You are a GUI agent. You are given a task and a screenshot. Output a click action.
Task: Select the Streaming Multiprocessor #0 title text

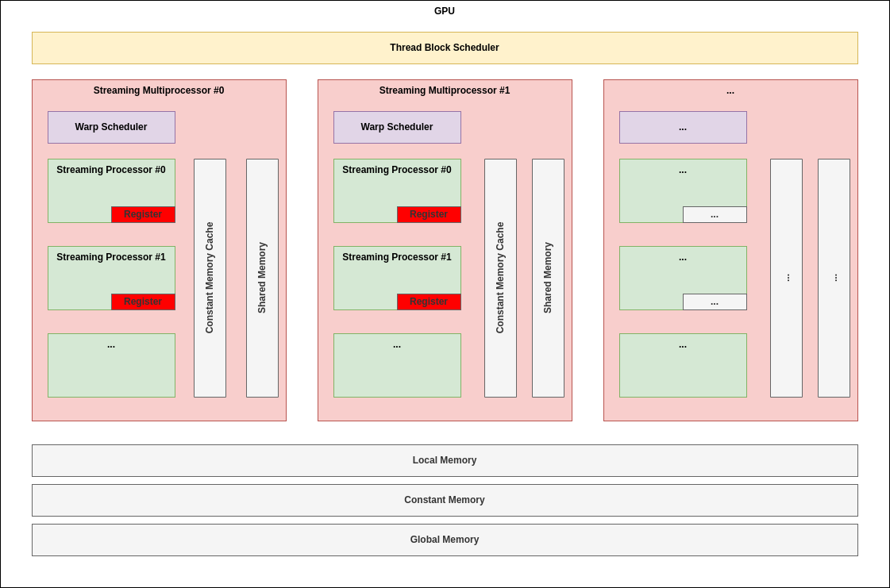(159, 90)
